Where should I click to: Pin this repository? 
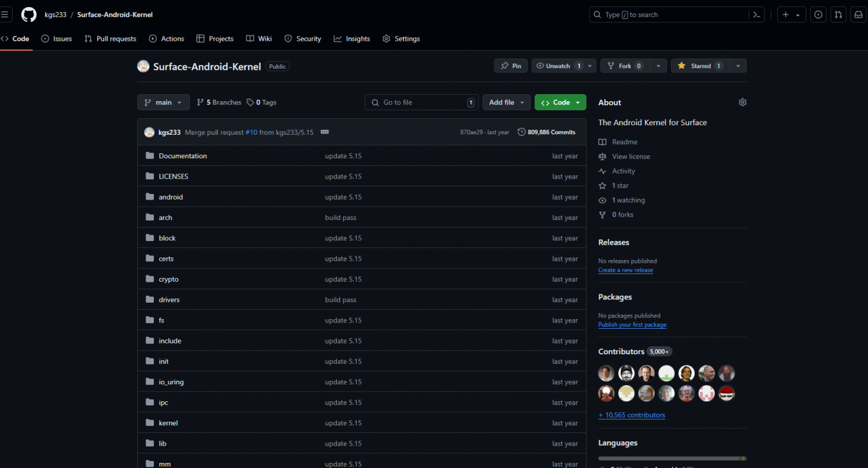pyautogui.click(x=511, y=66)
